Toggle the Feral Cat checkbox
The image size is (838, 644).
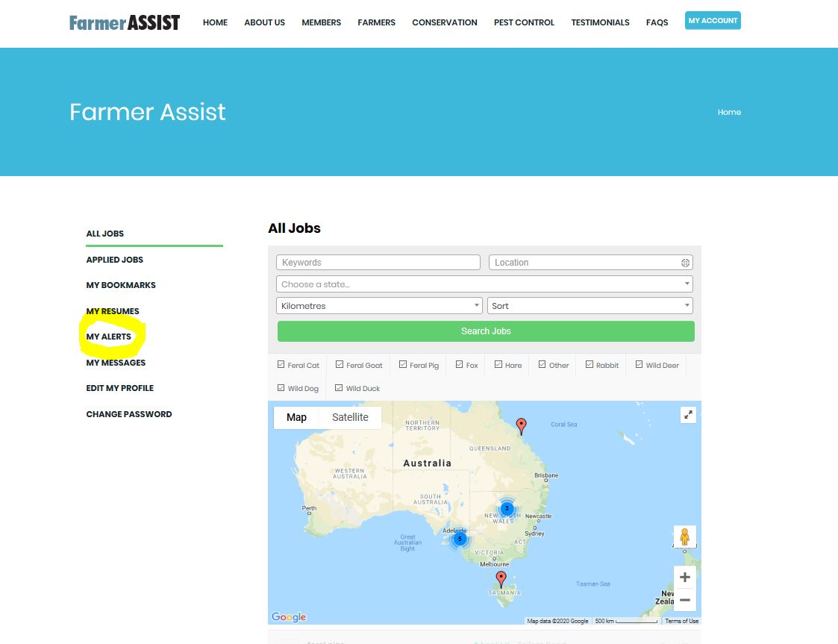pos(281,365)
